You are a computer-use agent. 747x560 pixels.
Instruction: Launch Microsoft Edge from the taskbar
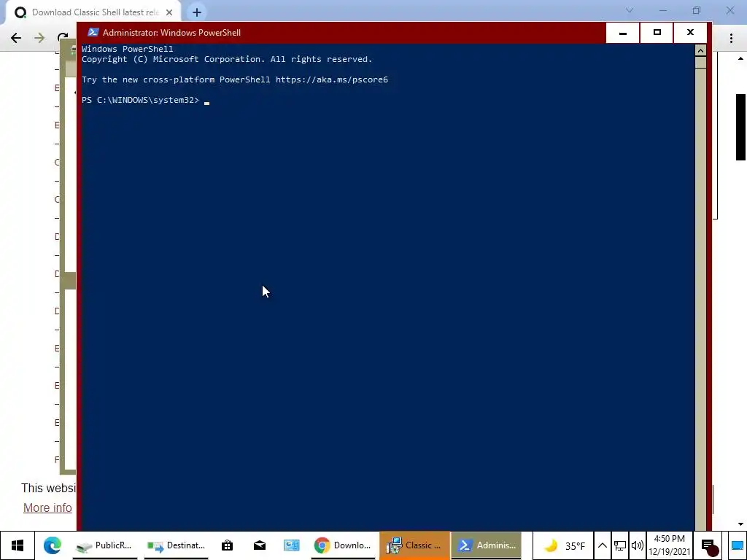[x=53, y=545]
